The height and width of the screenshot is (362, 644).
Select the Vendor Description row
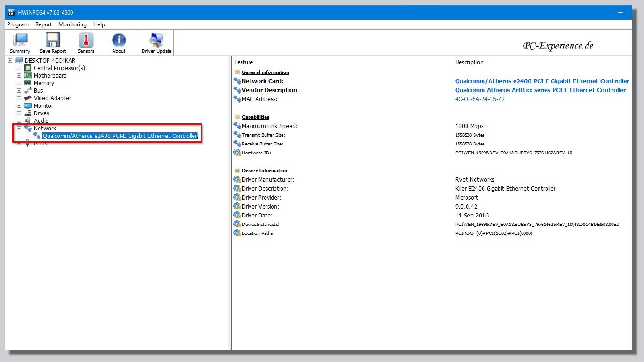[x=432, y=90]
